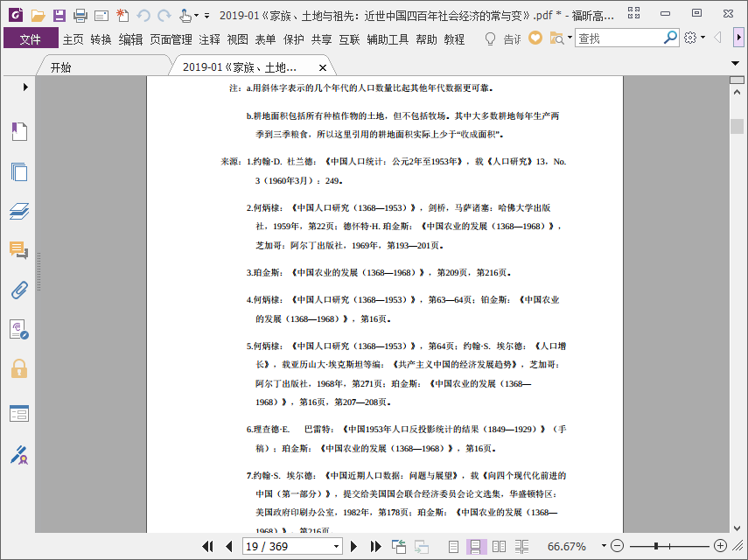Click the email envelope icon in title bar

pyautogui.click(x=101, y=17)
